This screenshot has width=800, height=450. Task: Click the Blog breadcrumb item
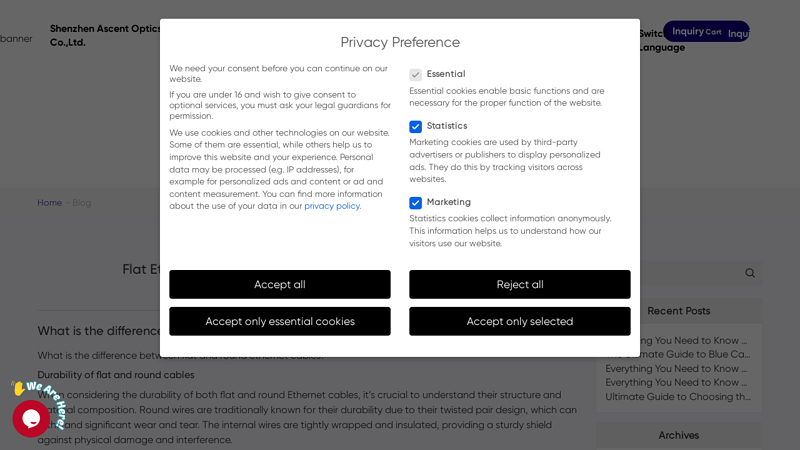[82, 203]
